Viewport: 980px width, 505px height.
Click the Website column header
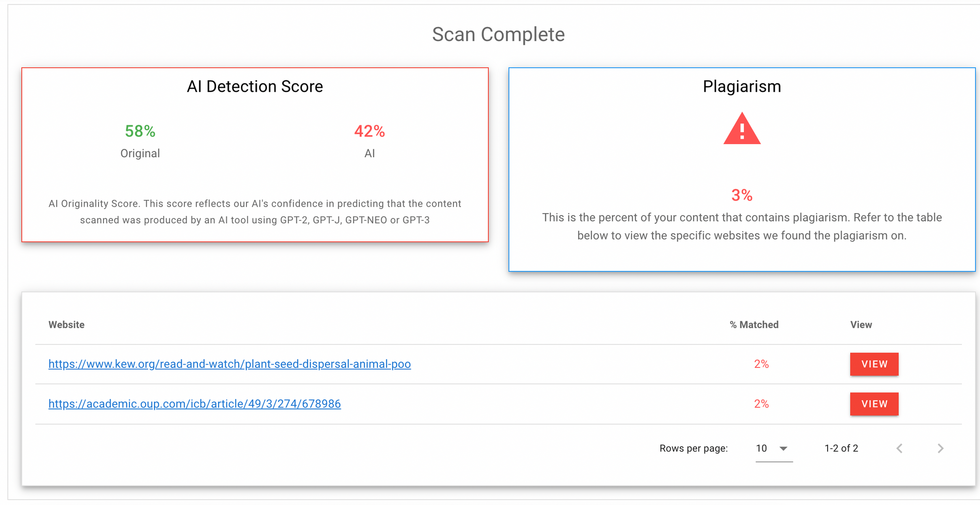tap(66, 325)
